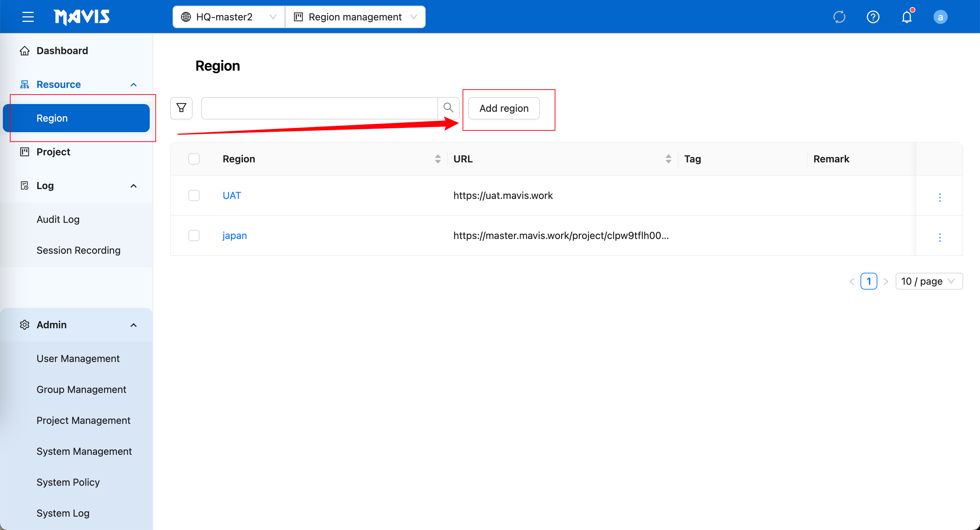Select page 1 in pagination
This screenshot has height=530, width=980.
click(869, 281)
